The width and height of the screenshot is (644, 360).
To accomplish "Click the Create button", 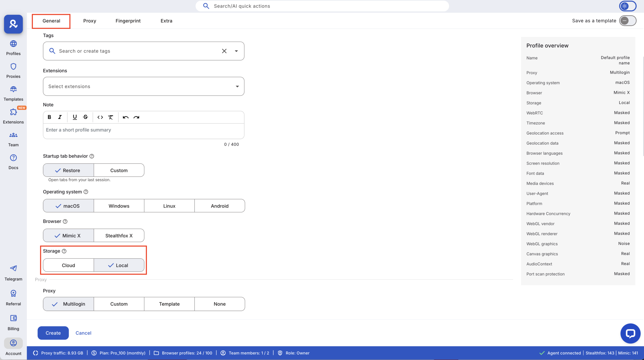I will click(x=53, y=333).
